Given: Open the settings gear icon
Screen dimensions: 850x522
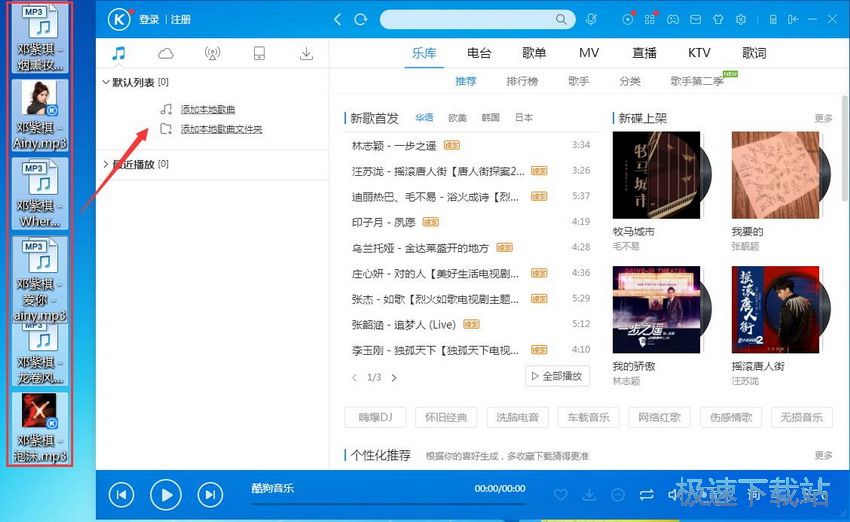Looking at the screenshot, I should pos(741,20).
